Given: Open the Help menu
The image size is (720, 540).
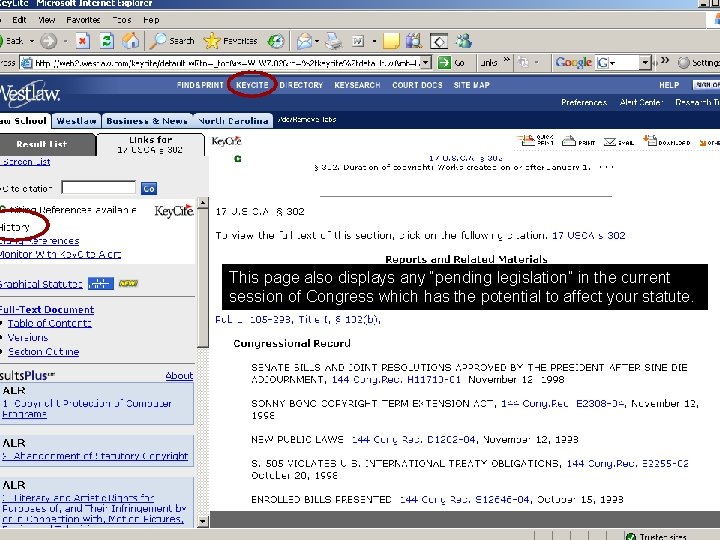Looking at the screenshot, I should click(x=151, y=20).
